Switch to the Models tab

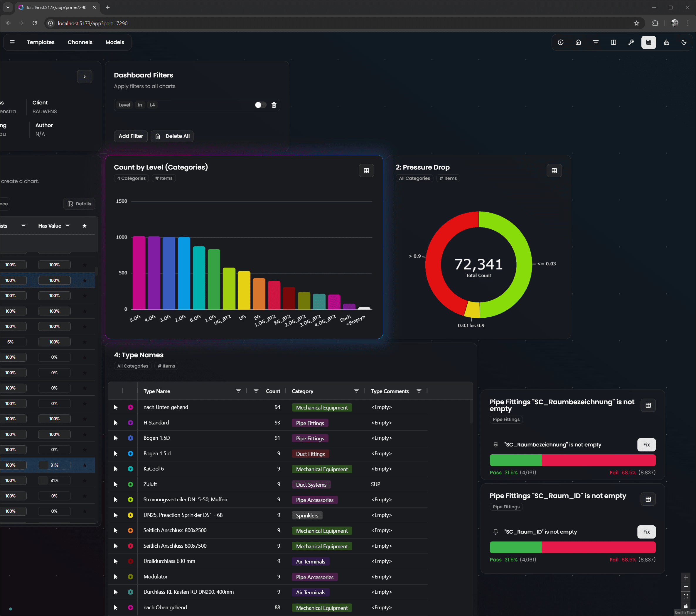coord(115,42)
